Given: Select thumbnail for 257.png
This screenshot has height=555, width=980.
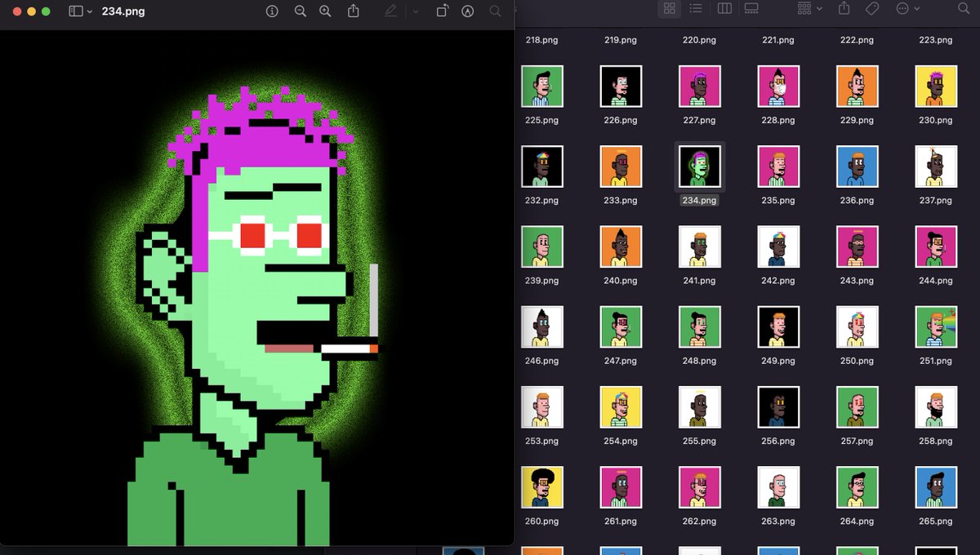Looking at the screenshot, I should (x=857, y=406).
